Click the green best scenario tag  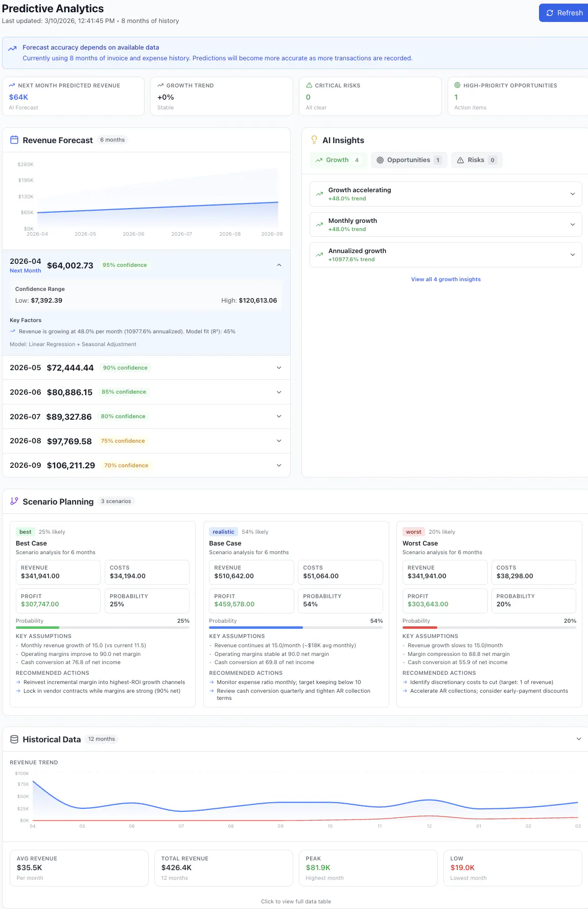point(25,532)
